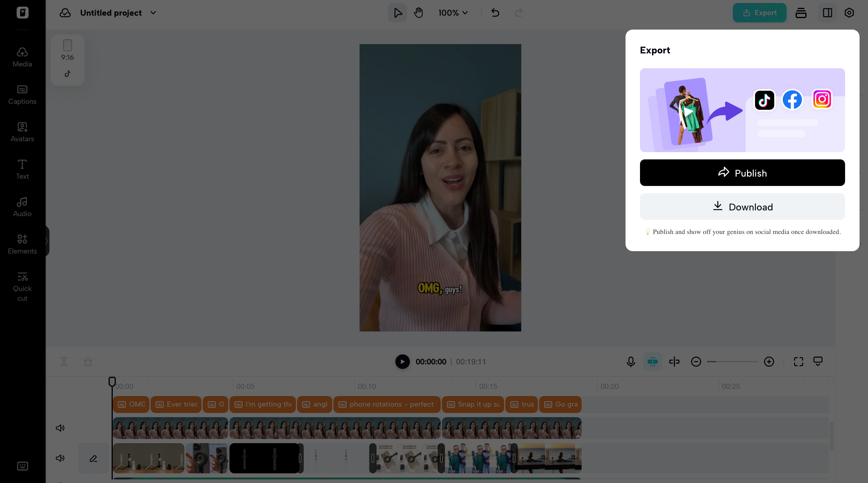Open the layers stack icon in header
This screenshot has width=868, height=483.
(801, 13)
